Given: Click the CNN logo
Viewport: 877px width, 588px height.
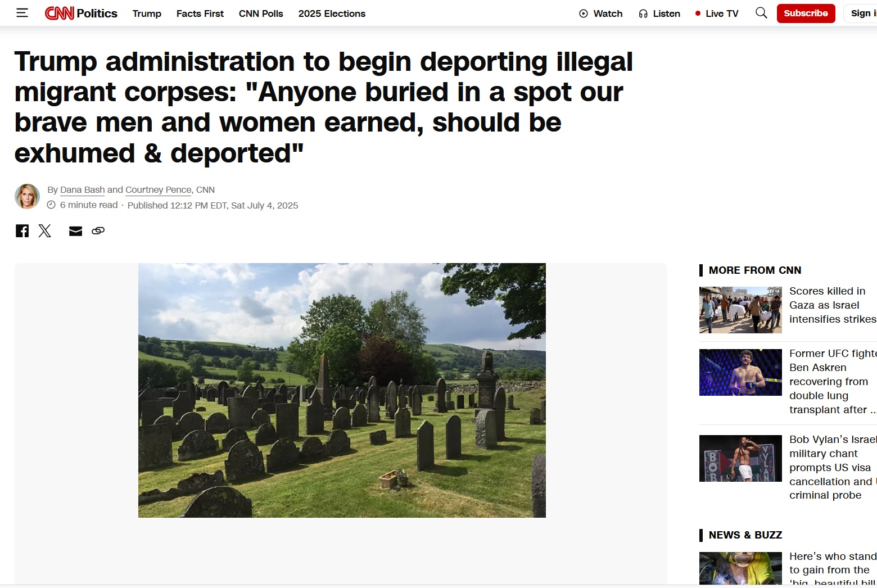Looking at the screenshot, I should [x=60, y=13].
